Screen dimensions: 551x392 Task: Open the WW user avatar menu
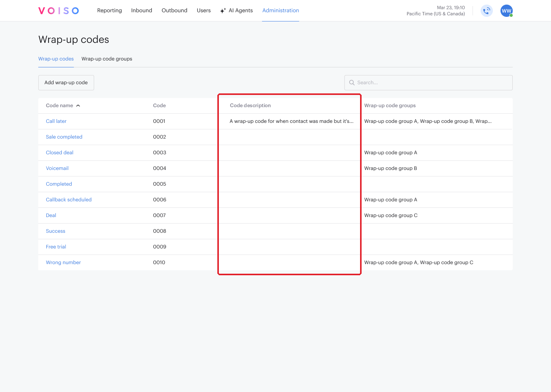(507, 11)
